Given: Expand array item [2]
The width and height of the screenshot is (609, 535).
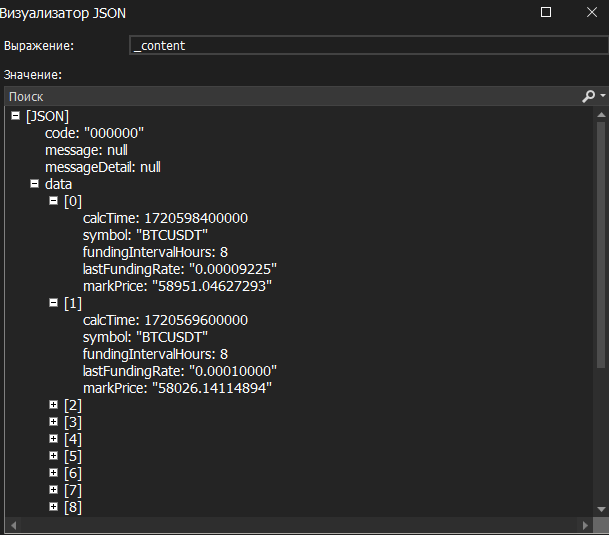Looking at the screenshot, I should pyautogui.click(x=54, y=405).
